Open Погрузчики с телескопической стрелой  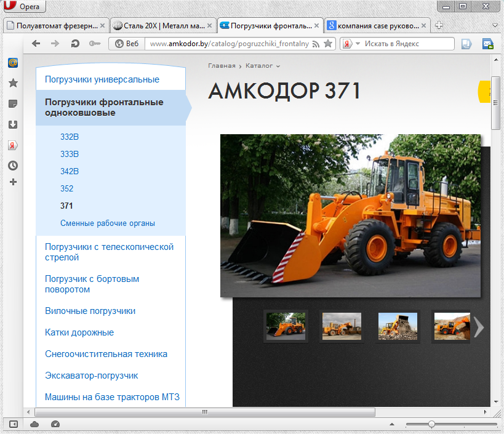point(109,252)
